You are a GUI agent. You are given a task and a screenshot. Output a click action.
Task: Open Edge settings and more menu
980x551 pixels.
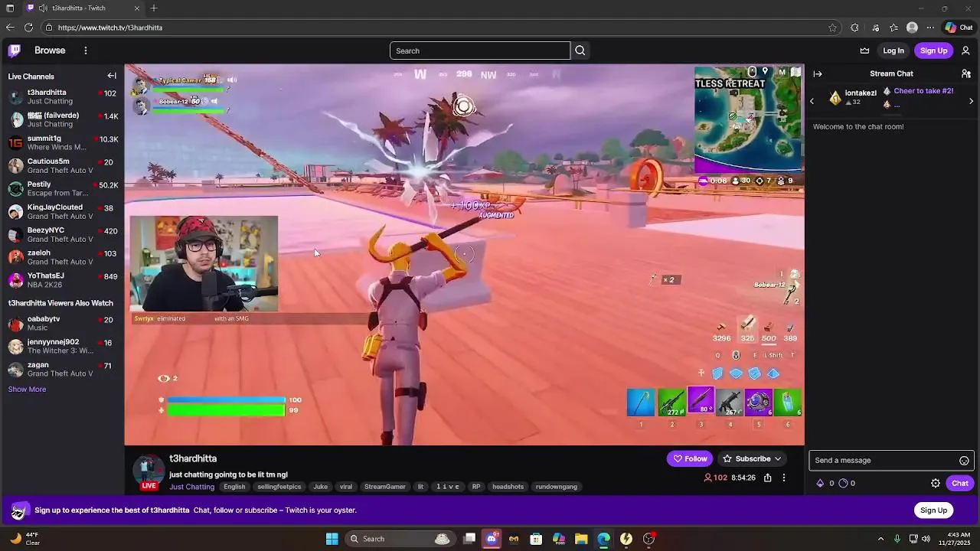(930, 28)
